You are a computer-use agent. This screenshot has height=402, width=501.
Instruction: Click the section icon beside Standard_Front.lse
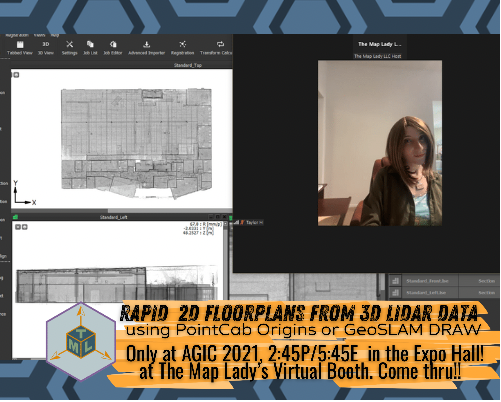(395, 281)
